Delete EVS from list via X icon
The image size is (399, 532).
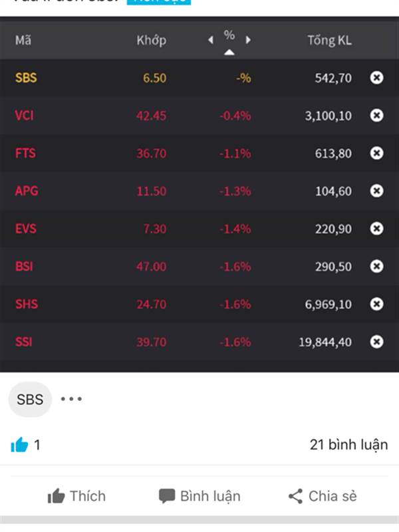pyautogui.click(x=376, y=228)
